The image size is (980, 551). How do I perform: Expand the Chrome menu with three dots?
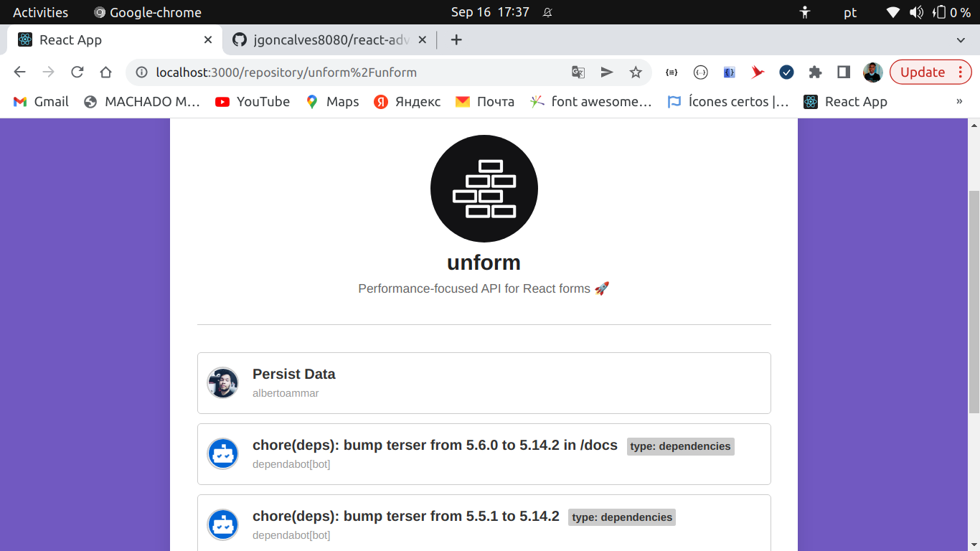click(959, 72)
